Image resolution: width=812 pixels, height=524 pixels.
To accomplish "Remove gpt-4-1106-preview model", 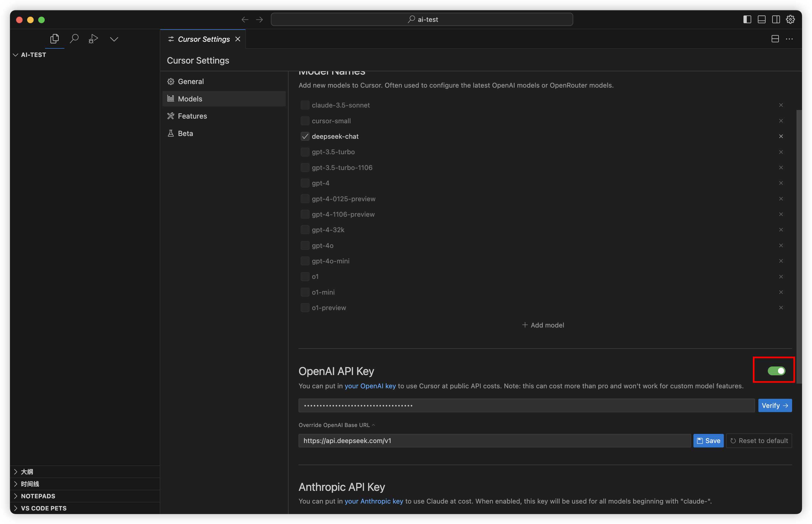I will [x=781, y=214].
